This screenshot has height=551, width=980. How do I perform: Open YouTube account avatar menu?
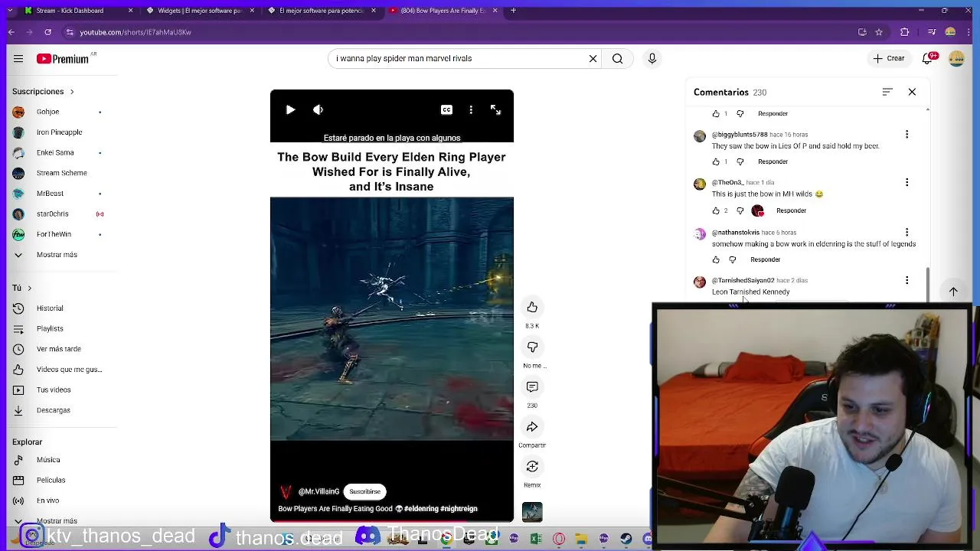point(956,58)
